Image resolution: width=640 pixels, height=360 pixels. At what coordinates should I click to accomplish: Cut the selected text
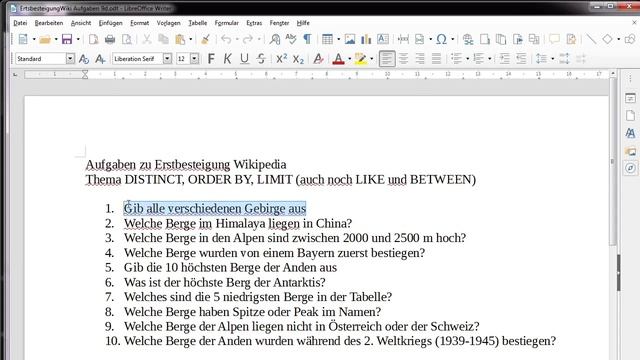coord(147,39)
